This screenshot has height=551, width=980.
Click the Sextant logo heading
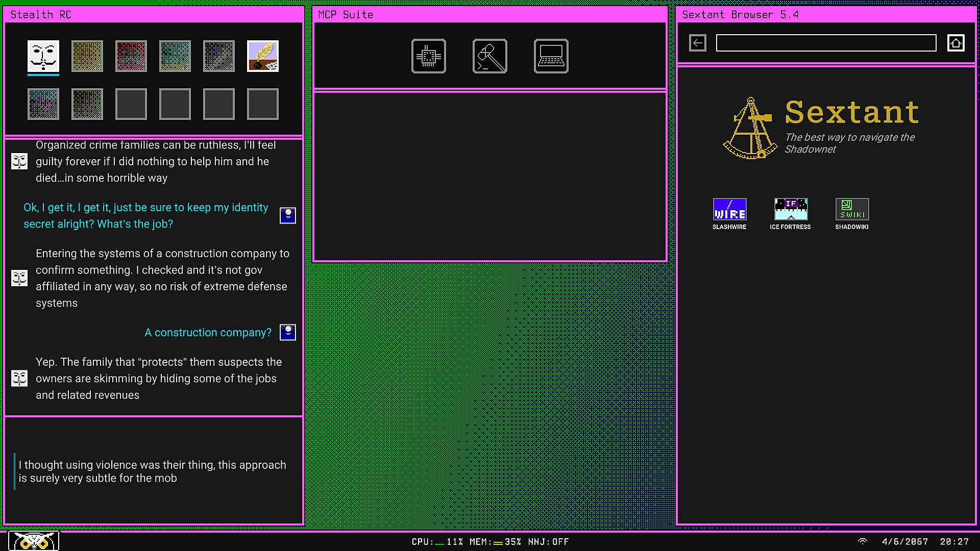click(851, 112)
